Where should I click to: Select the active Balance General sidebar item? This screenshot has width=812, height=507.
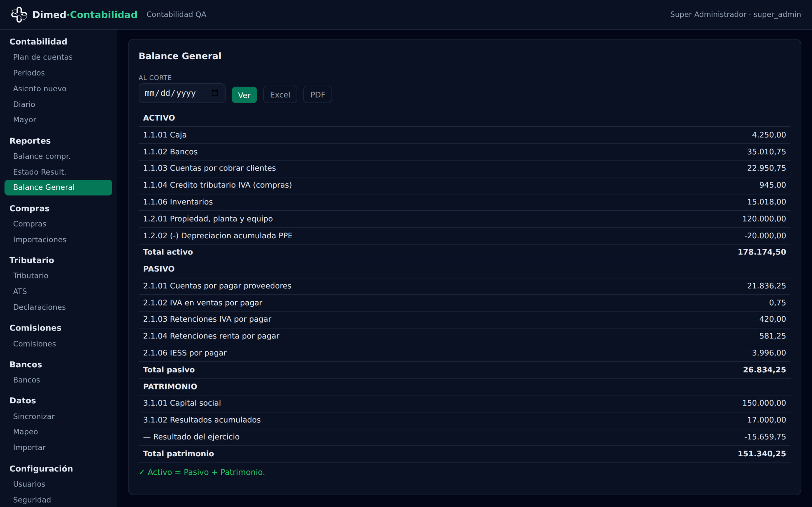point(58,188)
